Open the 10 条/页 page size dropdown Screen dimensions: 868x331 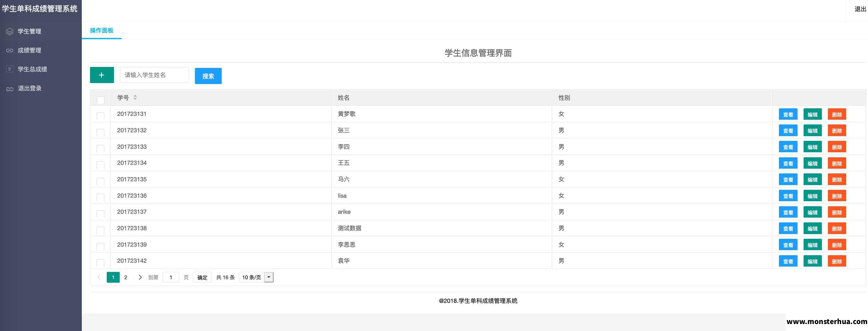[x=256, y=277]
